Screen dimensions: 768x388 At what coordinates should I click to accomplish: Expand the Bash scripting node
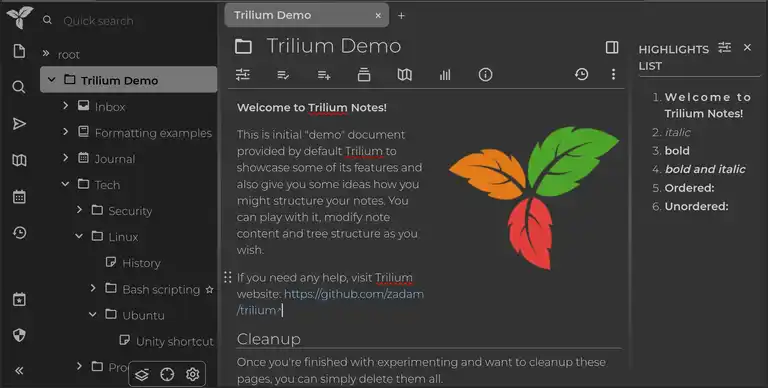click(x=93, y=288)
